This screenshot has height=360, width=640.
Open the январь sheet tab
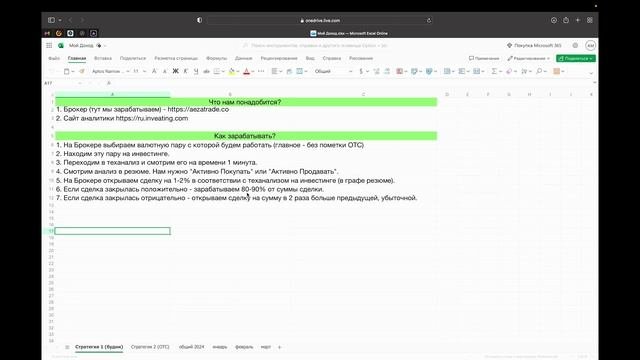point(220,347)
